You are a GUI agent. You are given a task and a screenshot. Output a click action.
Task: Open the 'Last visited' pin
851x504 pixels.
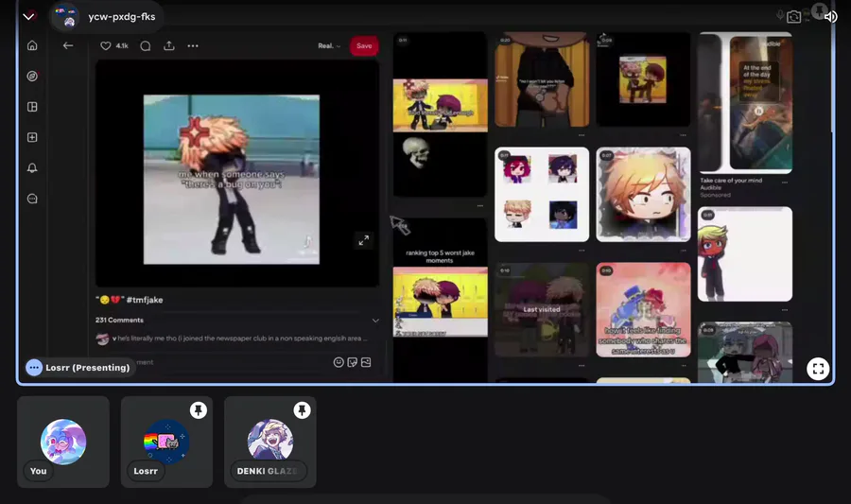[x=542, y=310]
